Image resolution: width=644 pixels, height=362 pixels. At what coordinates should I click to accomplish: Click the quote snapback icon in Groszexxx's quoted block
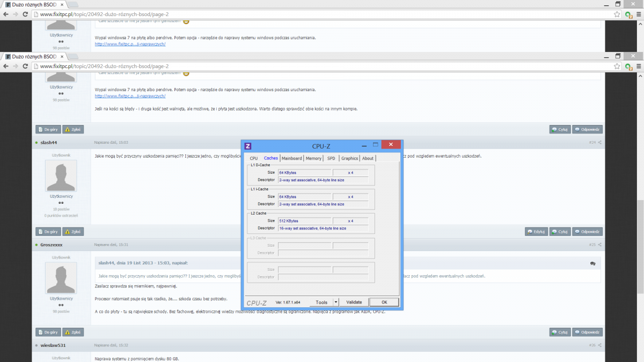tap(592, 263)
